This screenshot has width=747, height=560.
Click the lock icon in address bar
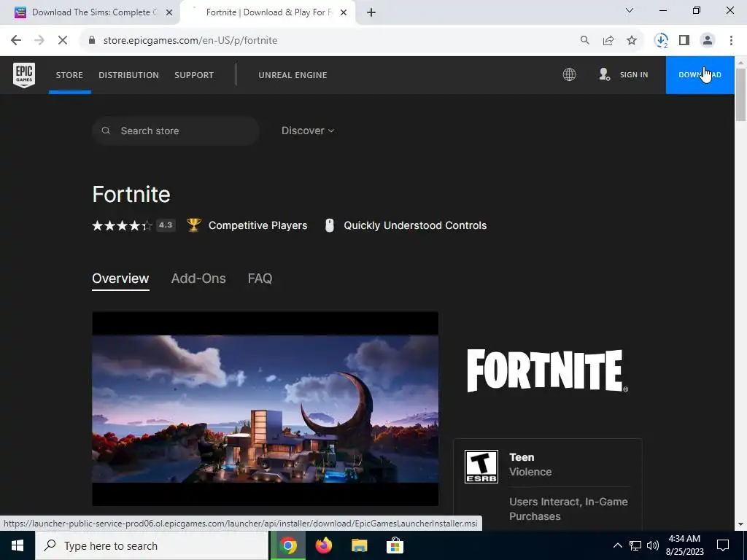92,40
